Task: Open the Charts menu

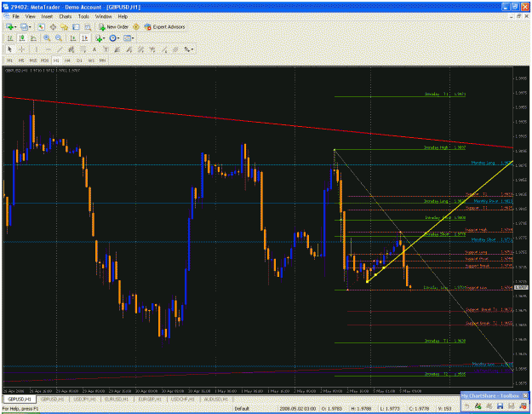Action: (x=66, y=16)
